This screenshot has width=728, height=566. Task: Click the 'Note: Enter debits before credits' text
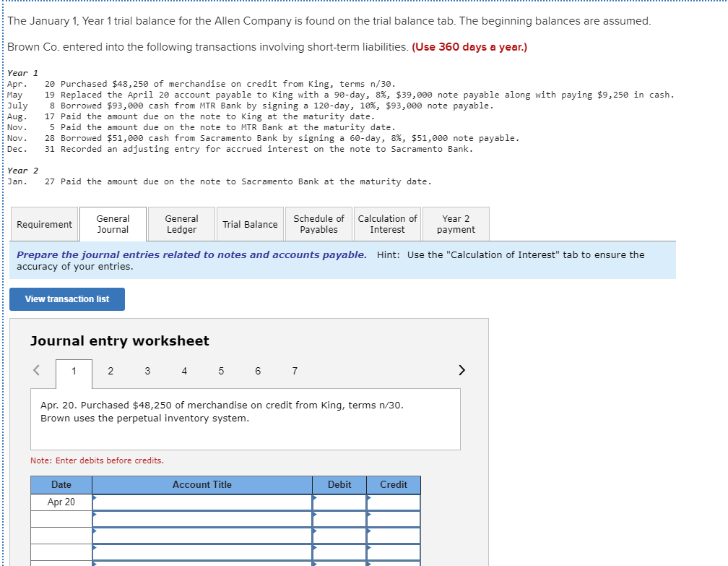[97, 460]
